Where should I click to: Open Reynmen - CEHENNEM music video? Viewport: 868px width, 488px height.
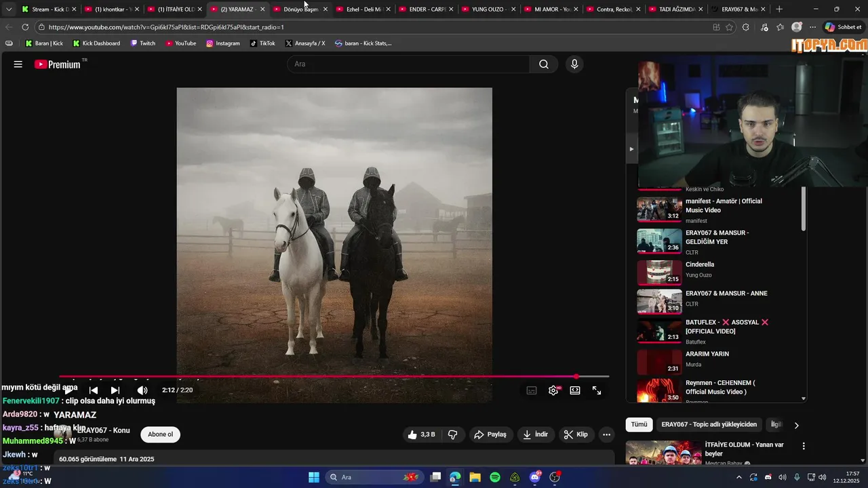click(x=719, y=390)
